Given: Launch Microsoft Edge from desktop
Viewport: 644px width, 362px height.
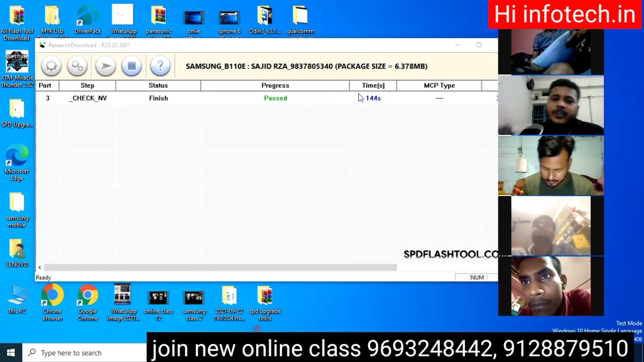Looking at the screenshot, I should (x=17, y=163).
